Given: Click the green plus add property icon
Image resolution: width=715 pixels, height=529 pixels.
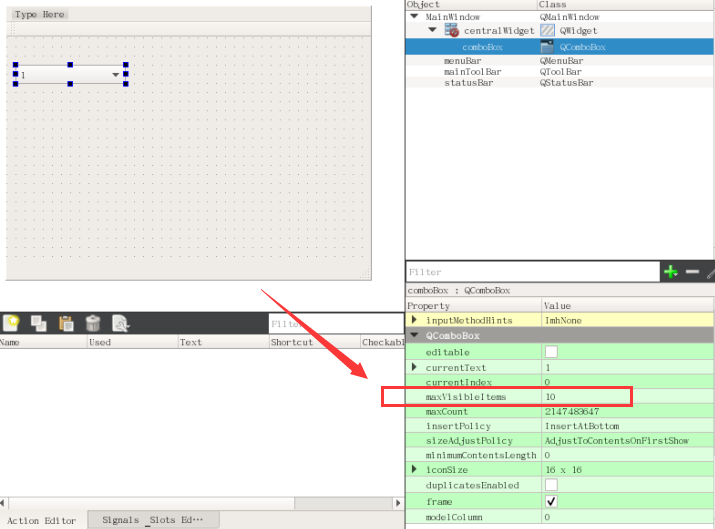Looking at the screenshot, I should click(671, 272).
